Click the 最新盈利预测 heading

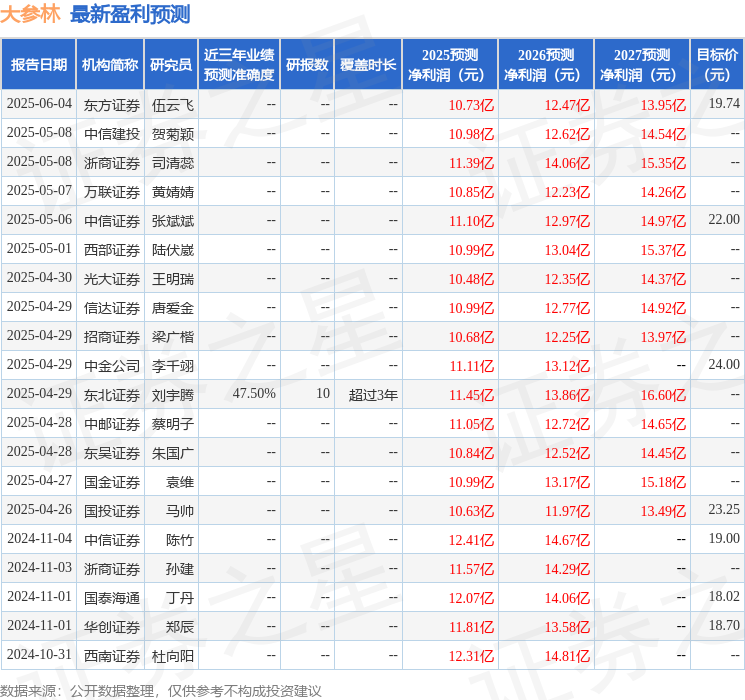(x=130, y=14)
